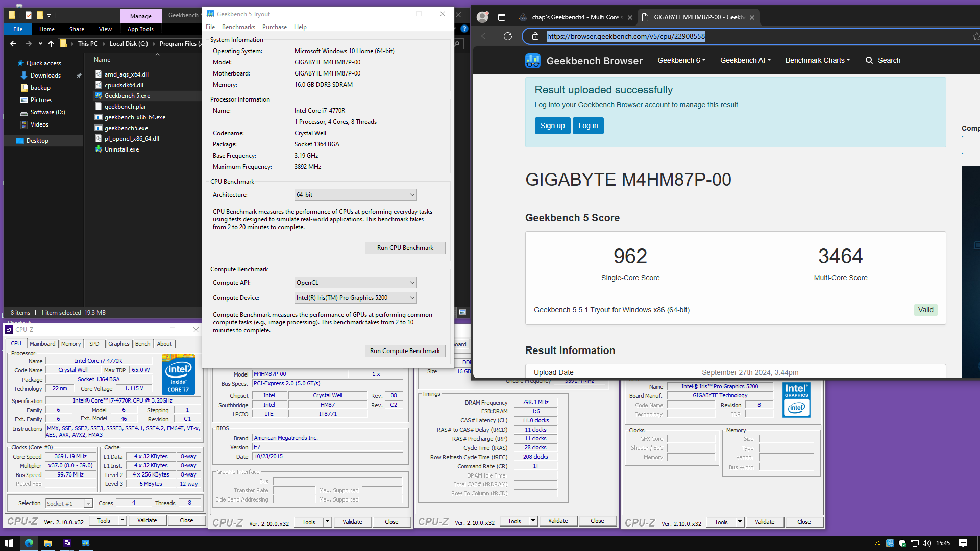The width and height of the screenshot is (980, 551).
Task: Open the Compute Device dropdown
Action: point(356,298)
